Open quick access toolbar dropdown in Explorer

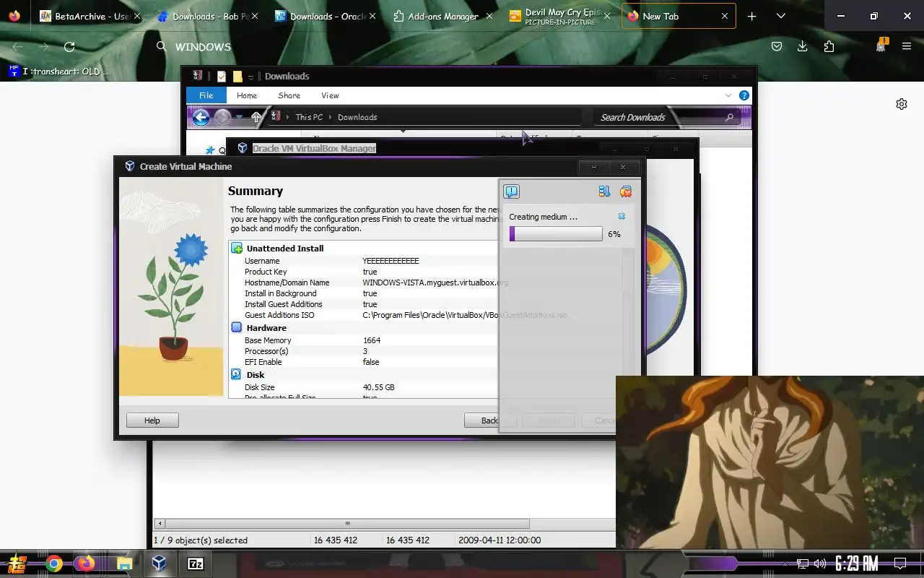tap(251, 77)
